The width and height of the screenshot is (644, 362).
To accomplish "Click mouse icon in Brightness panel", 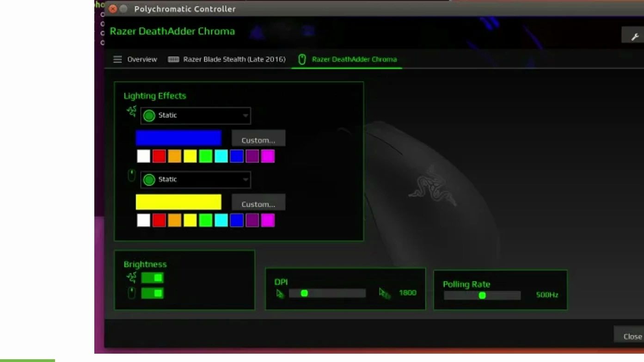I will (132, 293).
